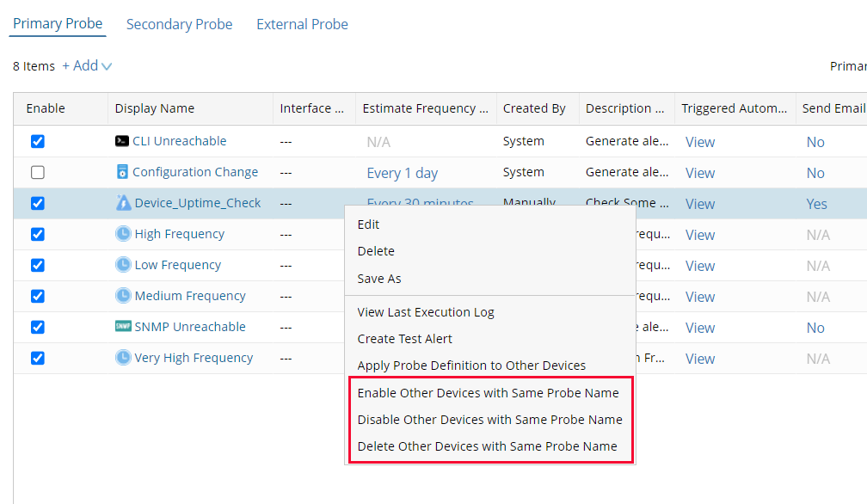Image resolution: width=867 pixels, height=504 pixels.
Task: Click the SNMP badge icon
Action: [x=121, y=327]
